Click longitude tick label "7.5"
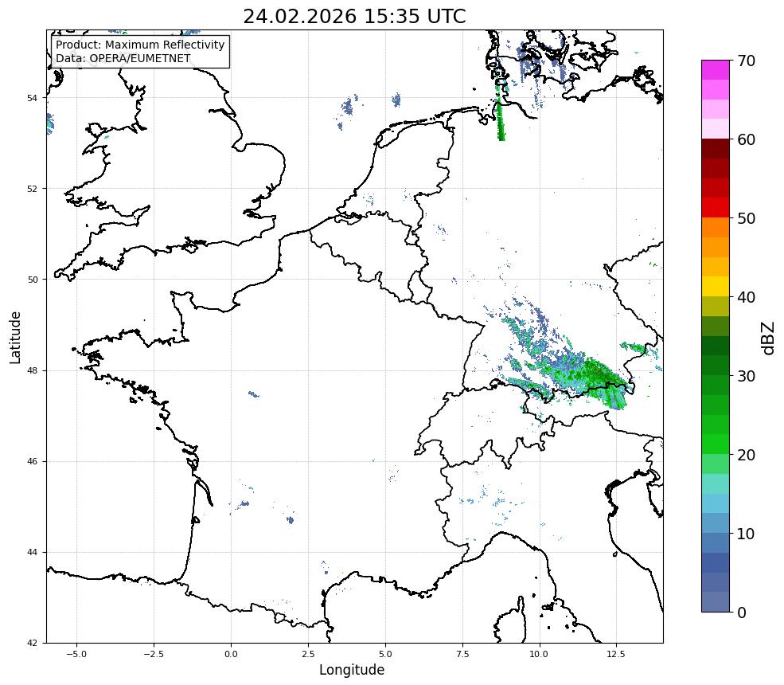This screenshot has height=685, width=784. [x=462, y=654]
